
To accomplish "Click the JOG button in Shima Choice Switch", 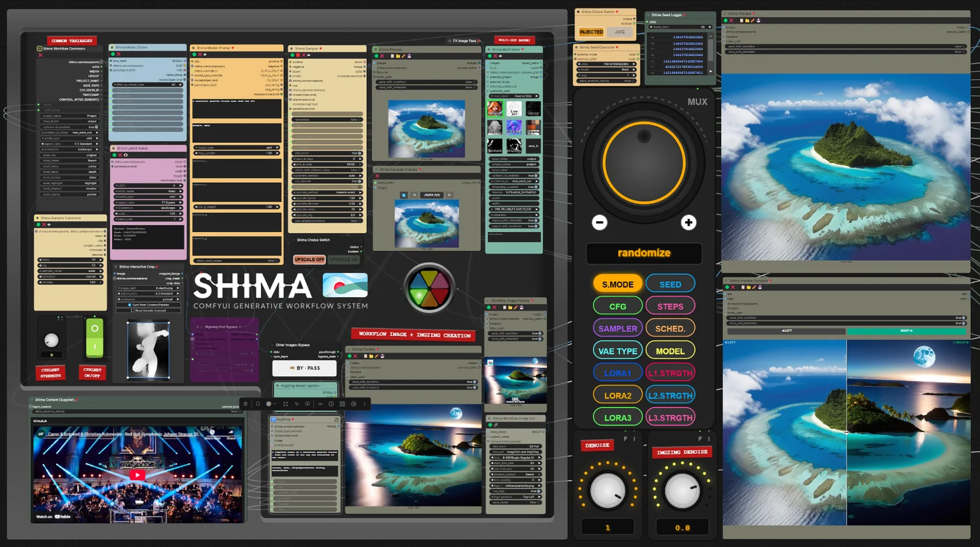I will pyautogui.click(x=620, y=32).
